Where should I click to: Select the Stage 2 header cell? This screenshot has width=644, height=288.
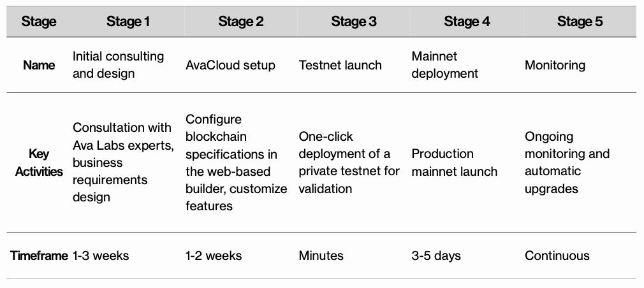pyautogui.click(x=240, y=22)
